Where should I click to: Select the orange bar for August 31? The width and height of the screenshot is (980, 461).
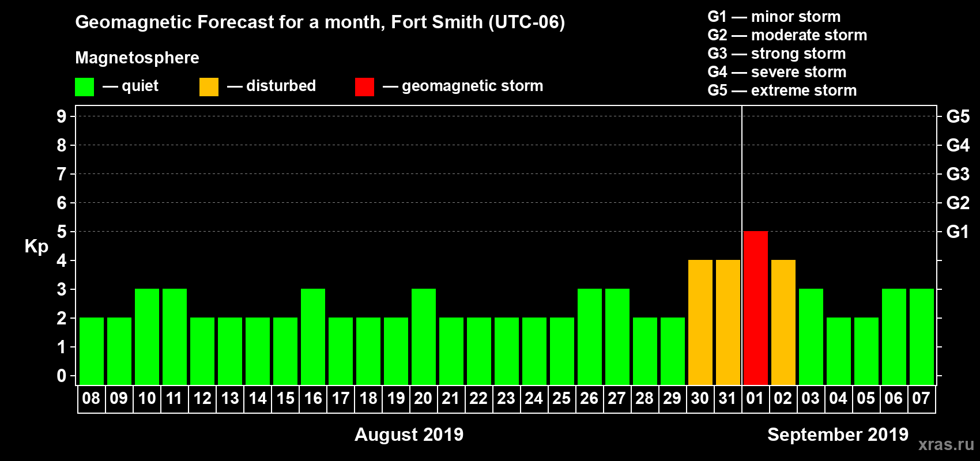coord(728,322)
